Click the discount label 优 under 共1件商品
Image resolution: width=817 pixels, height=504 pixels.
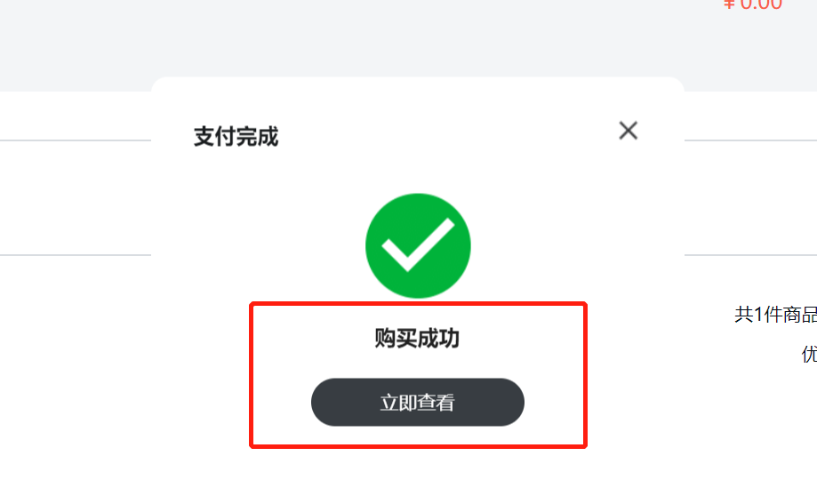pos(809,355)
